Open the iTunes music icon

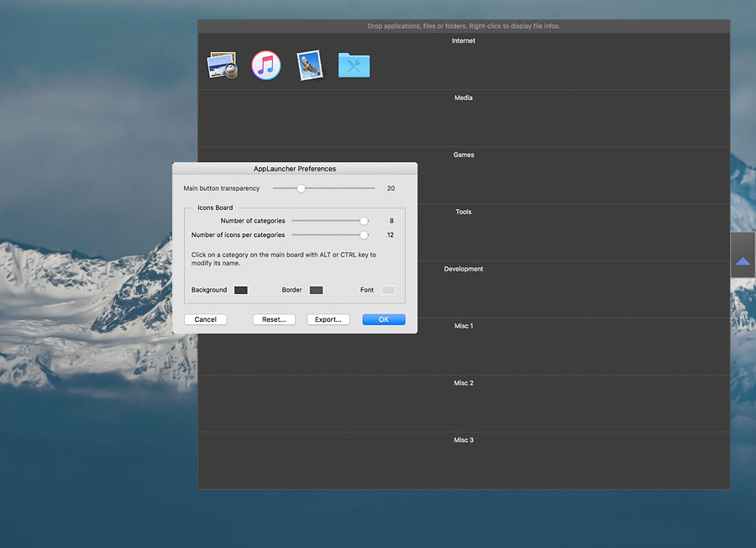[266, 66]
